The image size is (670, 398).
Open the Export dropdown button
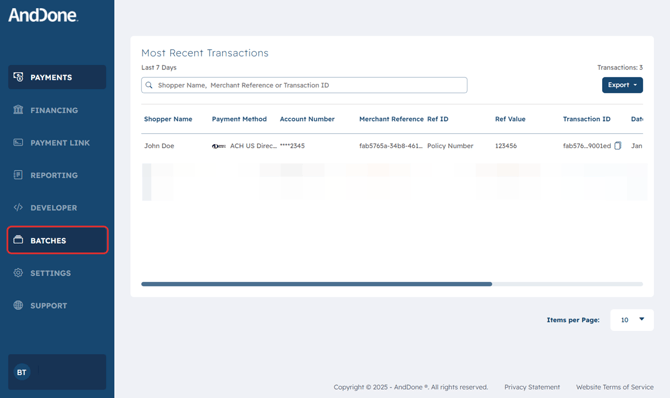622,85
